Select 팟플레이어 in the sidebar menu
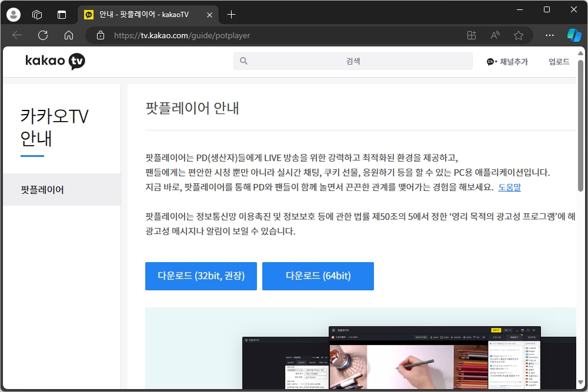This screenshot has height=392, width=588. 62,190
